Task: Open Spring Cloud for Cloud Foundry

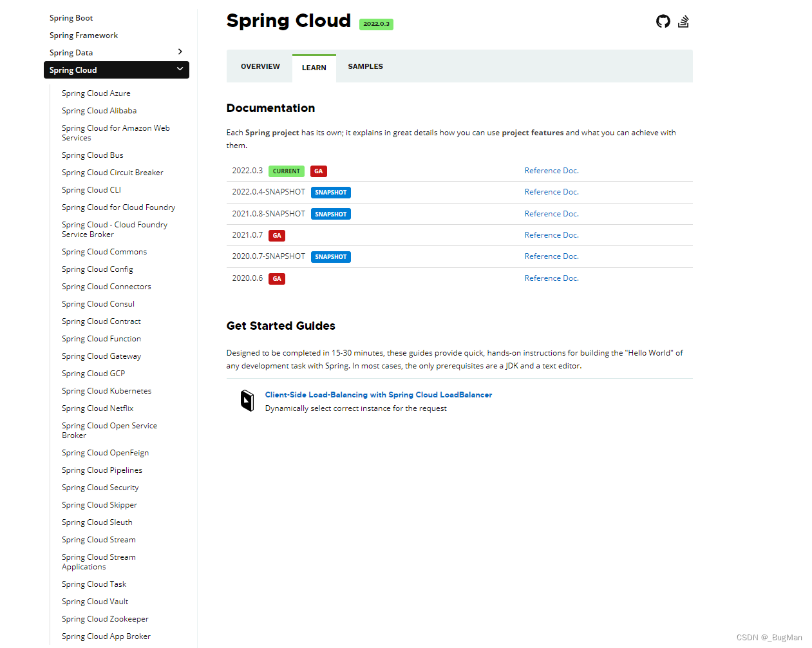Action: pos(118,207)
